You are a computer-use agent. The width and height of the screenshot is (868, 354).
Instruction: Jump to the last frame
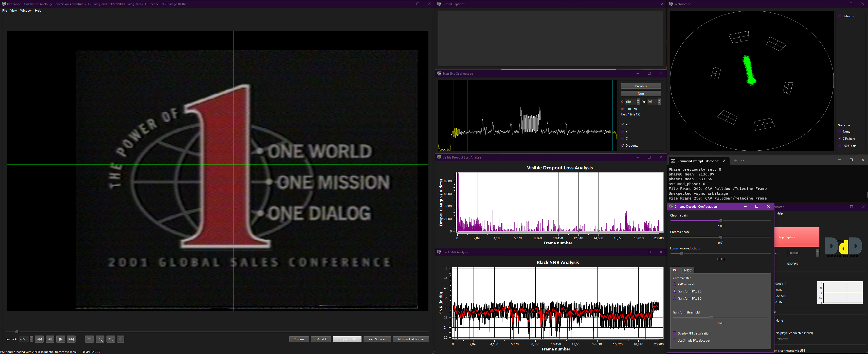(x=71, y=339)
